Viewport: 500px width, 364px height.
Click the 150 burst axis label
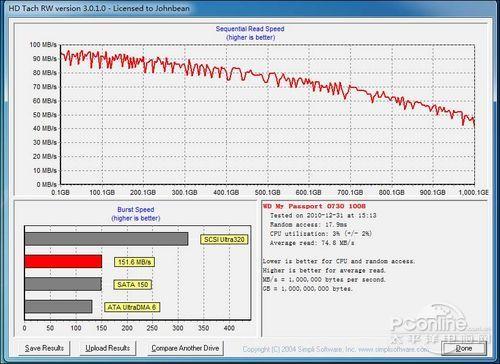click(101, 328)
